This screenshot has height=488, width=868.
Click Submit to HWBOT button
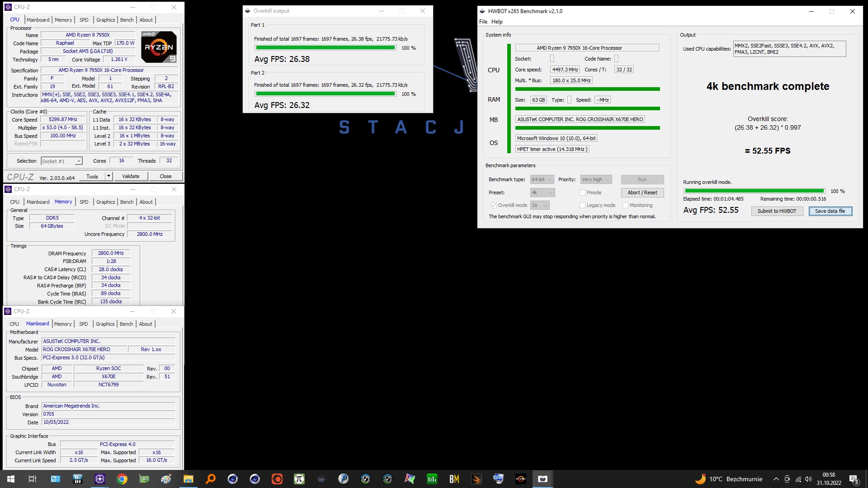777,211
